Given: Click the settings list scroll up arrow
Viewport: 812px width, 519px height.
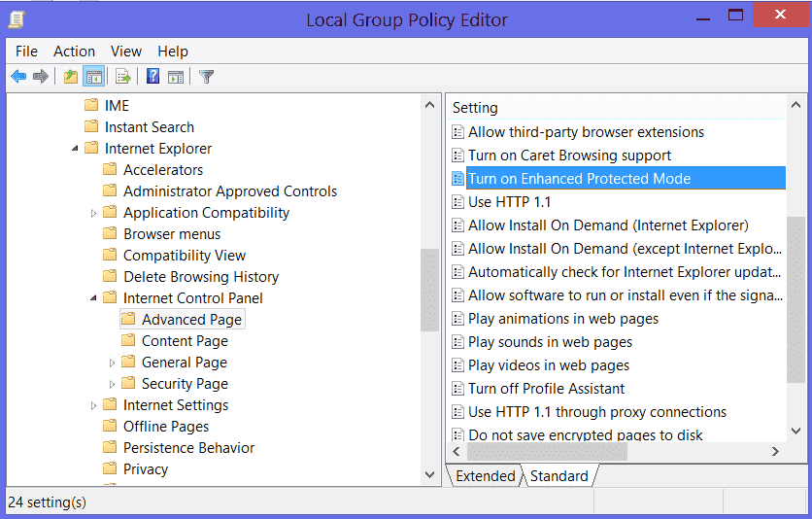Looking at the screenshot, I should point(795,105).
